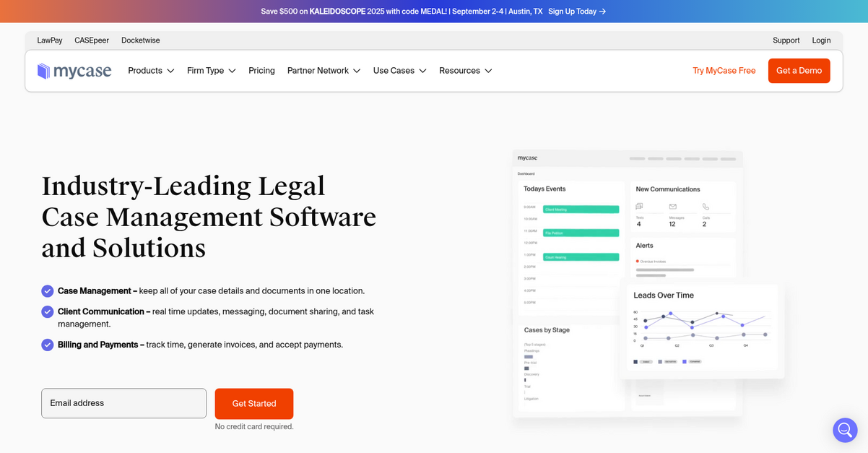Expand the Firm Type dropdown chevron
The height and width of the screenshot is (453, 868).
point(232,71)
